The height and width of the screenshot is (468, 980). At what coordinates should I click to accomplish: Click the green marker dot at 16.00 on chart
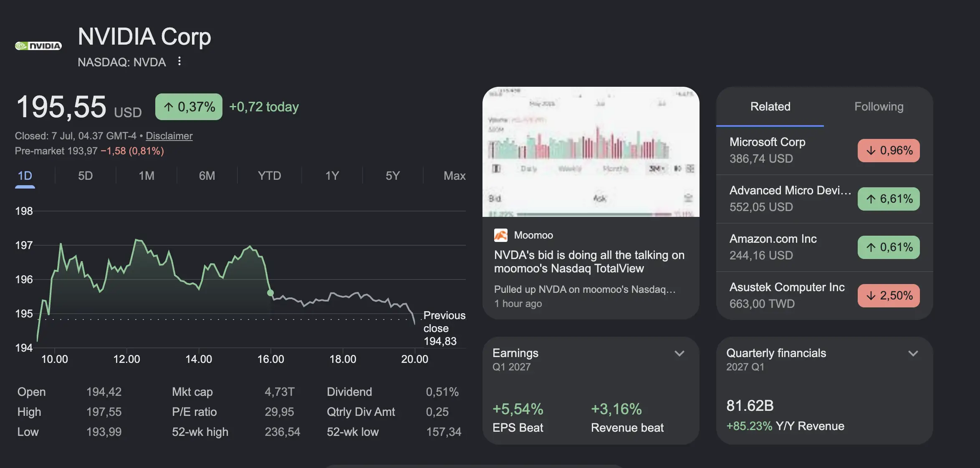(x=270, y=293)
